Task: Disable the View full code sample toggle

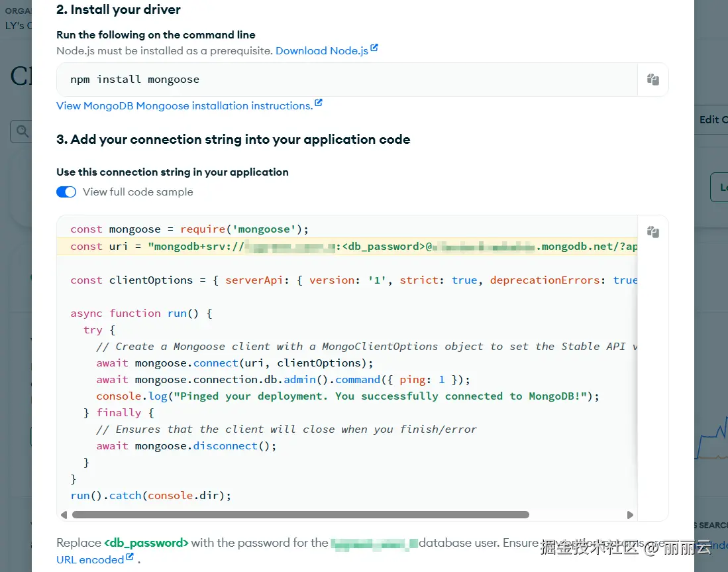Action: pyautogui.click(x=66, y=192)
